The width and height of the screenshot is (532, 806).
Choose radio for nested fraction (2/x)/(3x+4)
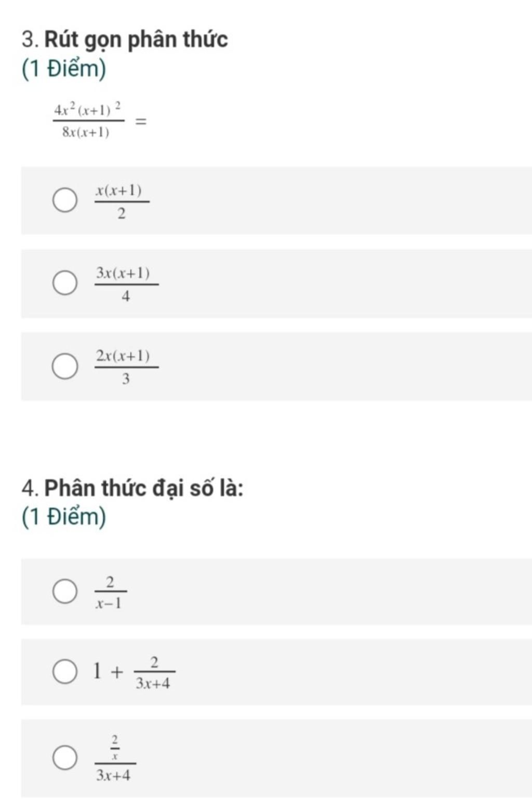[65, 757]
